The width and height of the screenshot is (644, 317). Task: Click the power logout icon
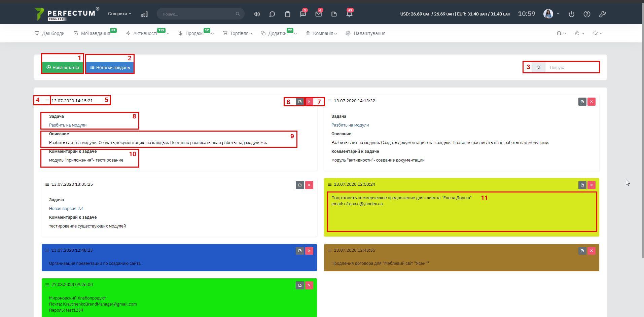(x=571, y=14)
